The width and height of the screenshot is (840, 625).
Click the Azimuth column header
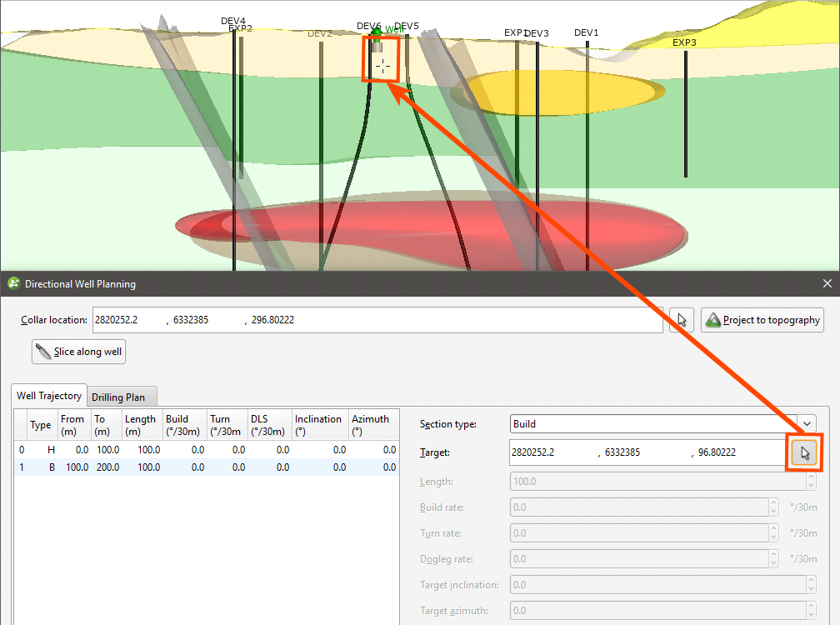(x=370, y=424)
